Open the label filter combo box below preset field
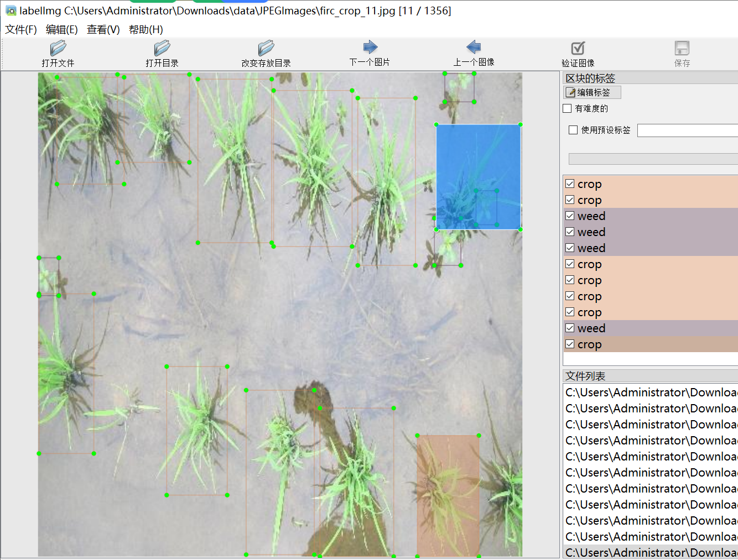Screen dimensions: 738x560 click(653, 159)
